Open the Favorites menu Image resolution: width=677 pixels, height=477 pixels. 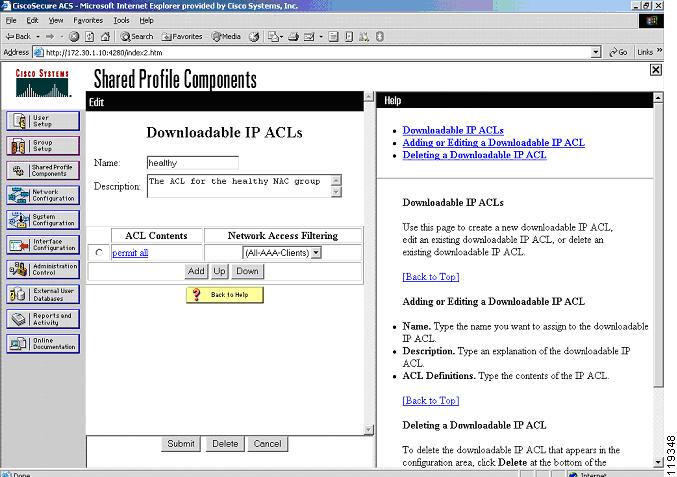tap(88, 20)
